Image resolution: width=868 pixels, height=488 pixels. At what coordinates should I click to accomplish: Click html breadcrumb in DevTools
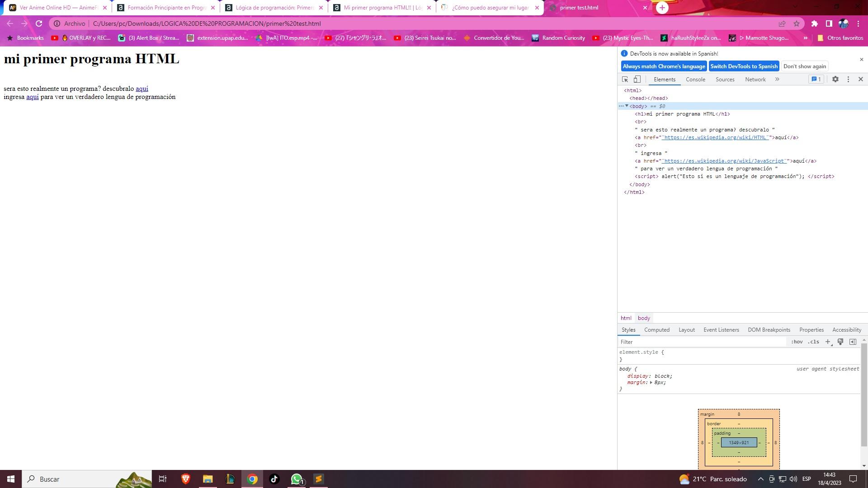pos(626,318)
